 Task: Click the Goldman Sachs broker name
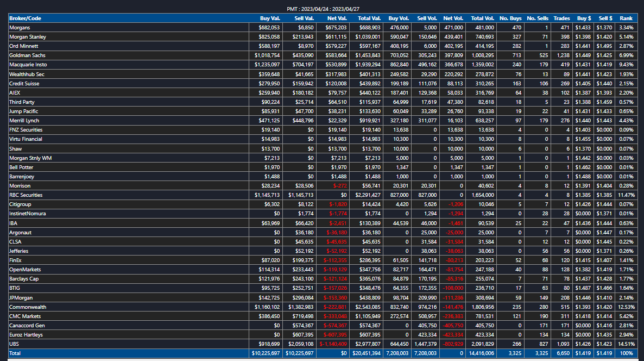pyautogui.click(x=27, y=55)
